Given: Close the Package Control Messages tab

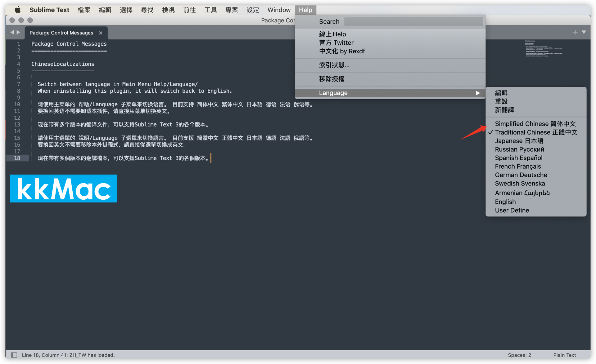Looking at the screenshot, I should [101, 33].
